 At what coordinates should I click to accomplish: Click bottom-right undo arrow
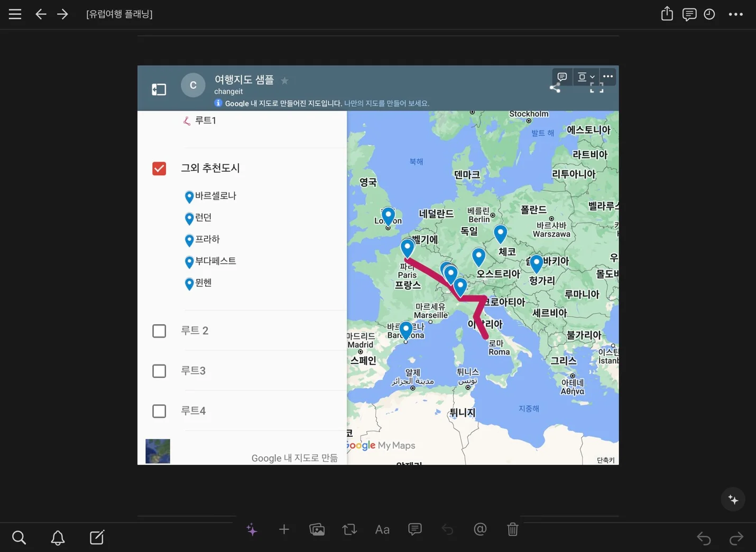pyautogui.click(x=704, y=538)
